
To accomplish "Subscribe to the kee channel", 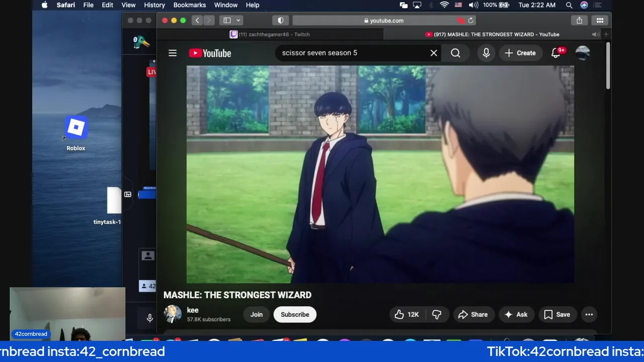I will [x=295, y=314].
